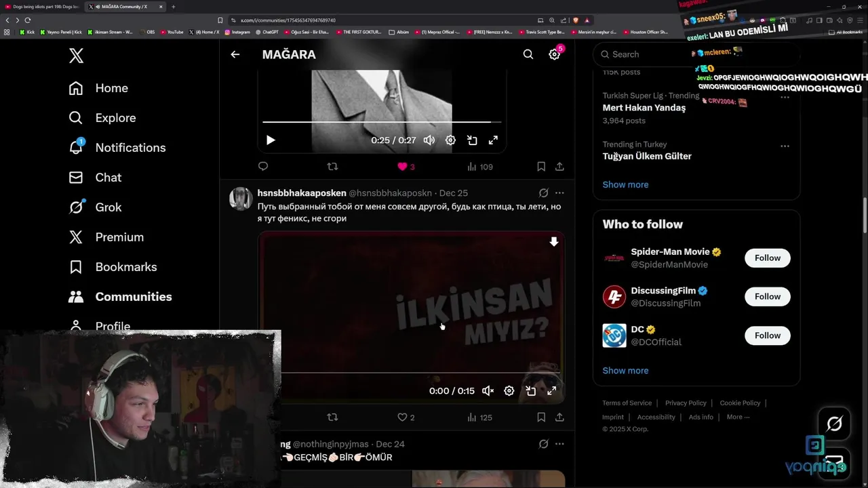The image size is (868, 488).
Task: Seek on the 0:27 video progress bar
Action: 382,122
